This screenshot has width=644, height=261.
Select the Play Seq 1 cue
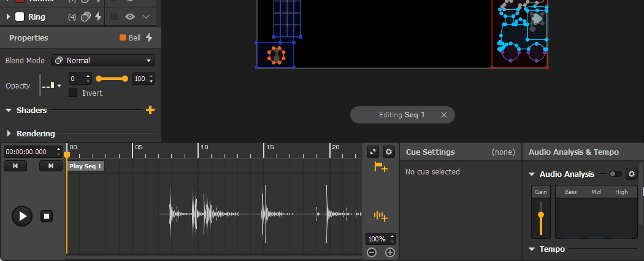point(85,166)
